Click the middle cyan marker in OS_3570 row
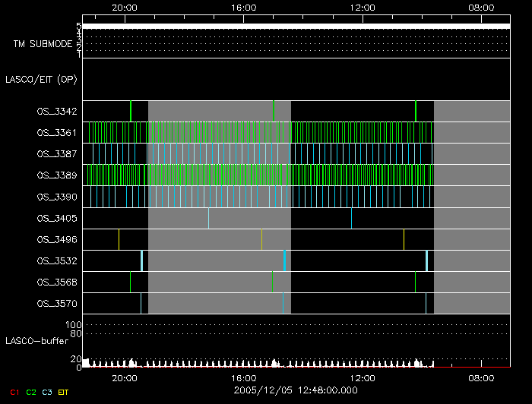 pos(283,303)
